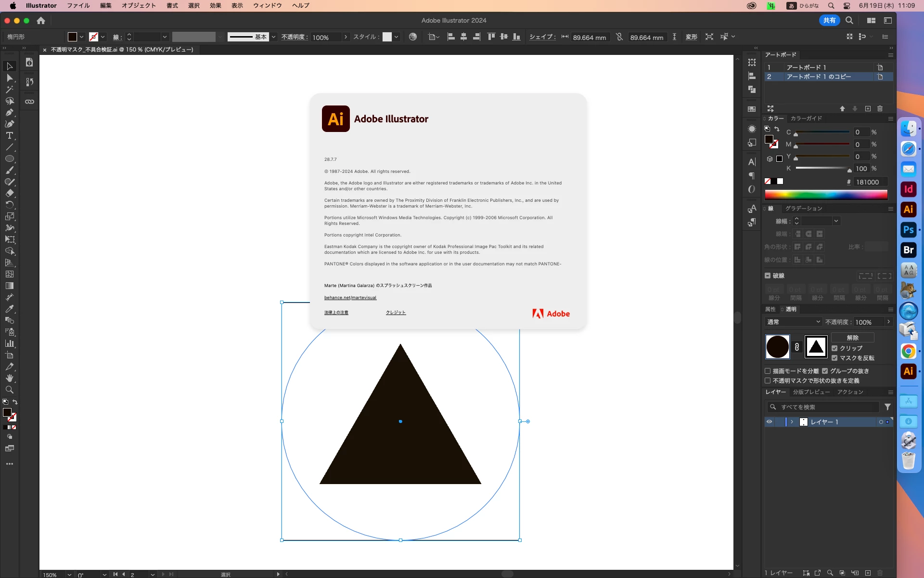This screenshot has width=924, height=578.
Task: Select the Type tool in the toolbar
Action: click(x=10, y=136)
